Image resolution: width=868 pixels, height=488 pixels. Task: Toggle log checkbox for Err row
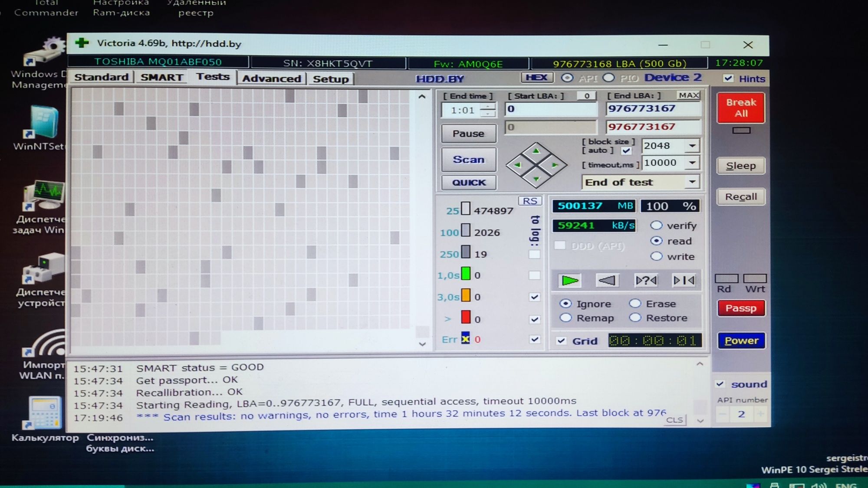[x=535, y=340]
